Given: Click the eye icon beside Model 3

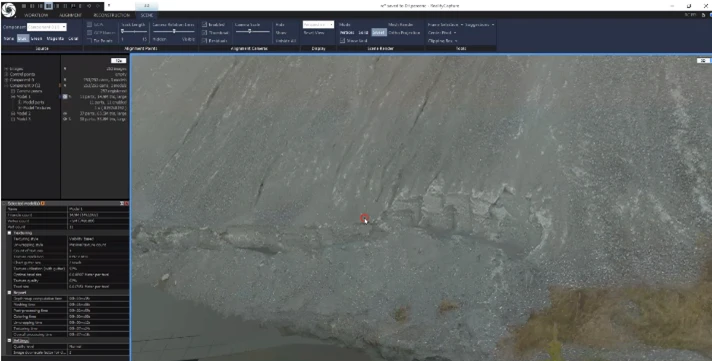Looking at the screenshot, I should [x=65, y=119].
